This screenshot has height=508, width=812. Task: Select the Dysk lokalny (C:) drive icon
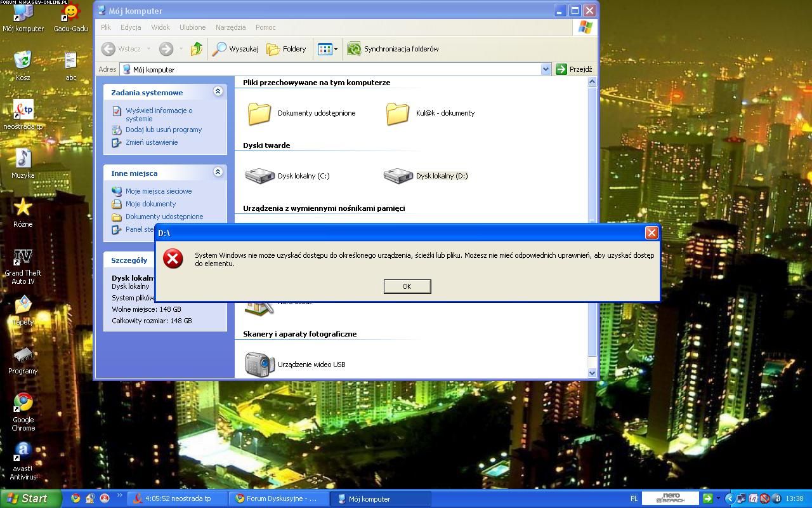(x=260, y=176)
